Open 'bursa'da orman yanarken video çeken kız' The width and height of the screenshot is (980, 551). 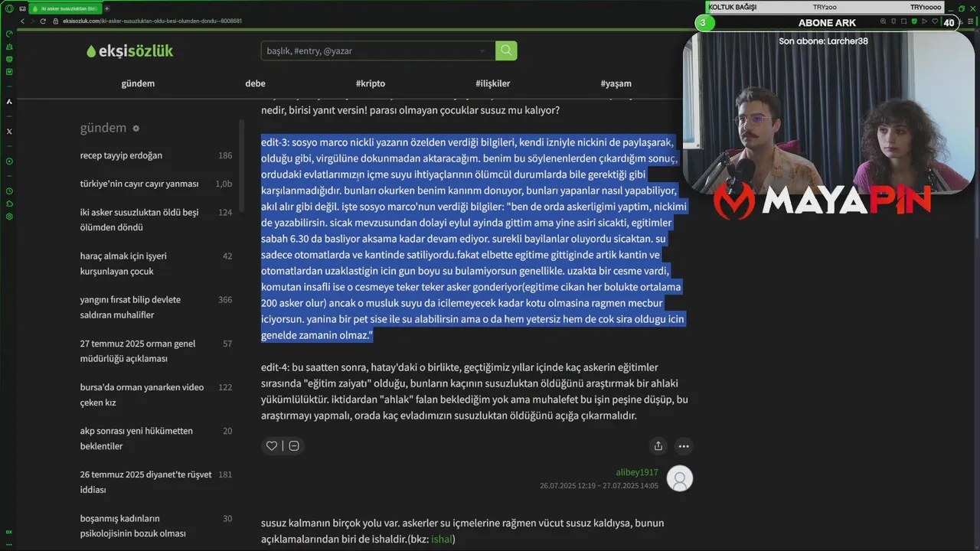(142, 394)
